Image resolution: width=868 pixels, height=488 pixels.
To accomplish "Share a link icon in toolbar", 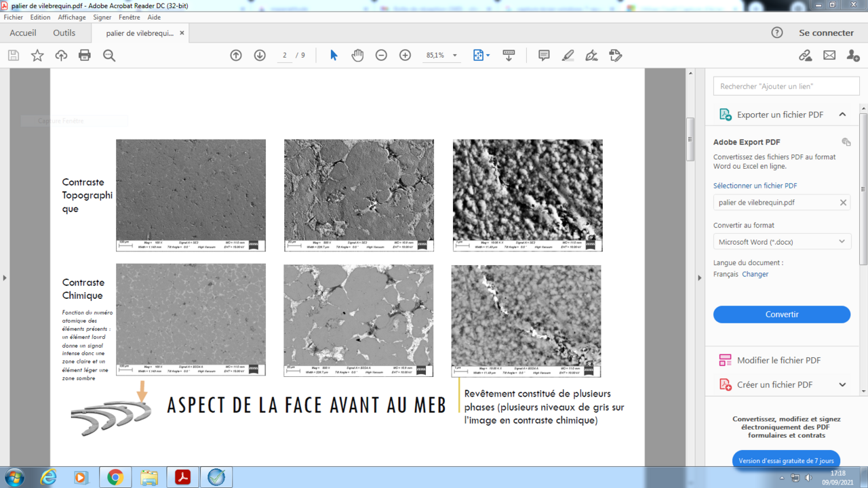I will [805, 56].
